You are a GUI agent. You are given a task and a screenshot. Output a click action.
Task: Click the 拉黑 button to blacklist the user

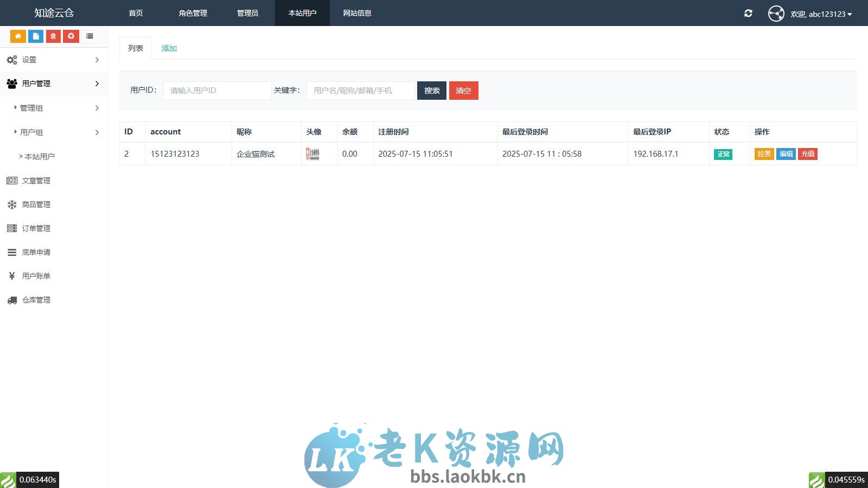click(x=764, y=154)
